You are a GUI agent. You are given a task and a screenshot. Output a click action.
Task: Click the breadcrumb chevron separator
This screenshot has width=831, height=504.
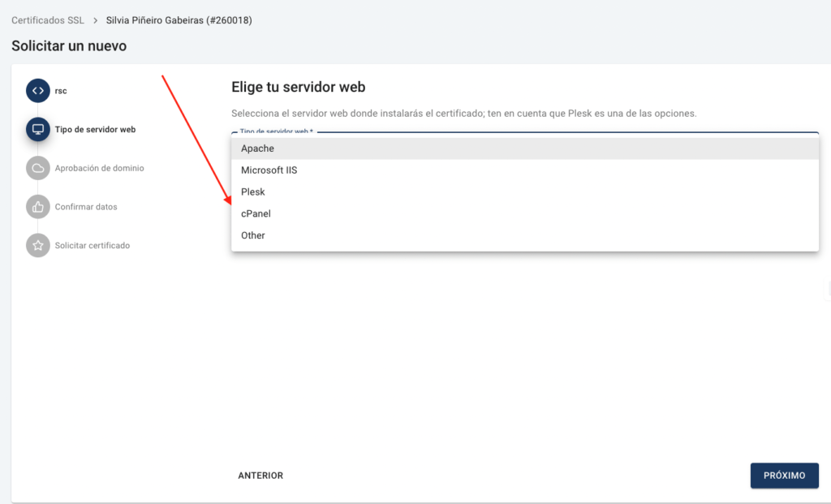click(x=96, y=20)
